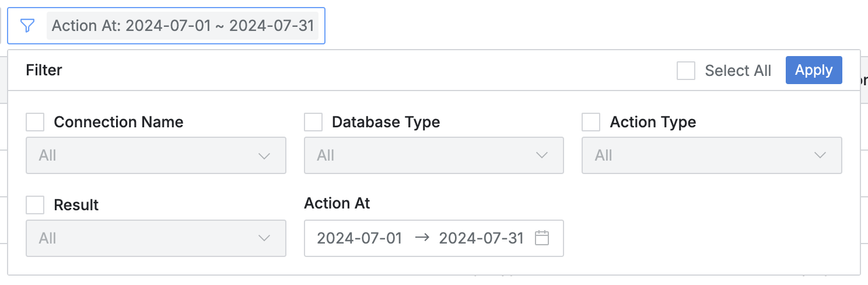Click the Action At field label
This screenshot has width=868, height=285.
tap(337, 203)
